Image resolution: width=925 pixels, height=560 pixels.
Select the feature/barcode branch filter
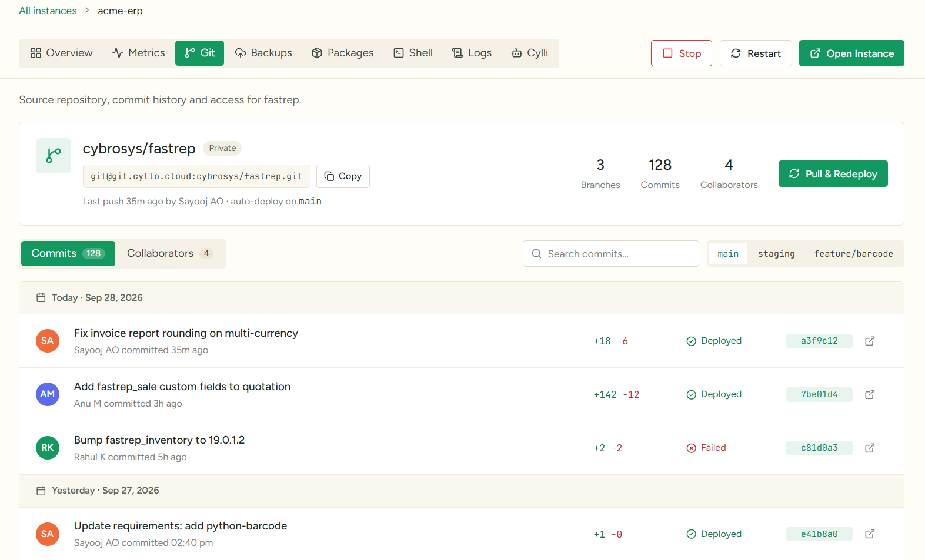tap(853, 254)
